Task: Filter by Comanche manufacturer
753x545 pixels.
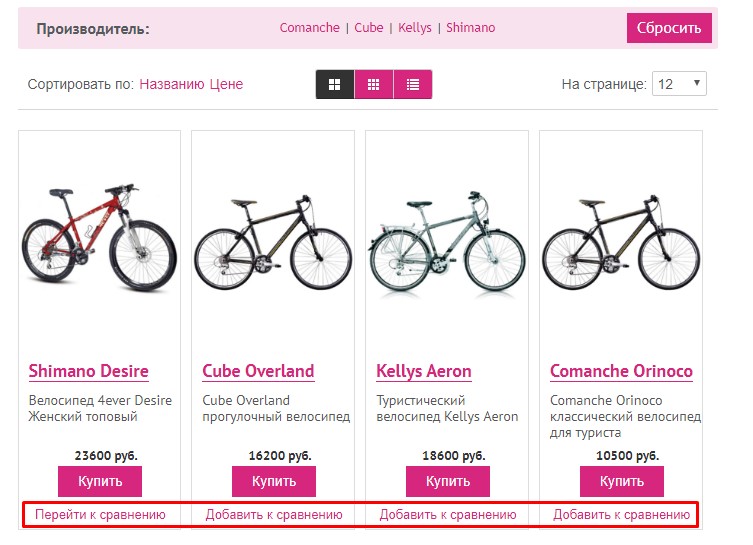Action: (x=310, y=28)
